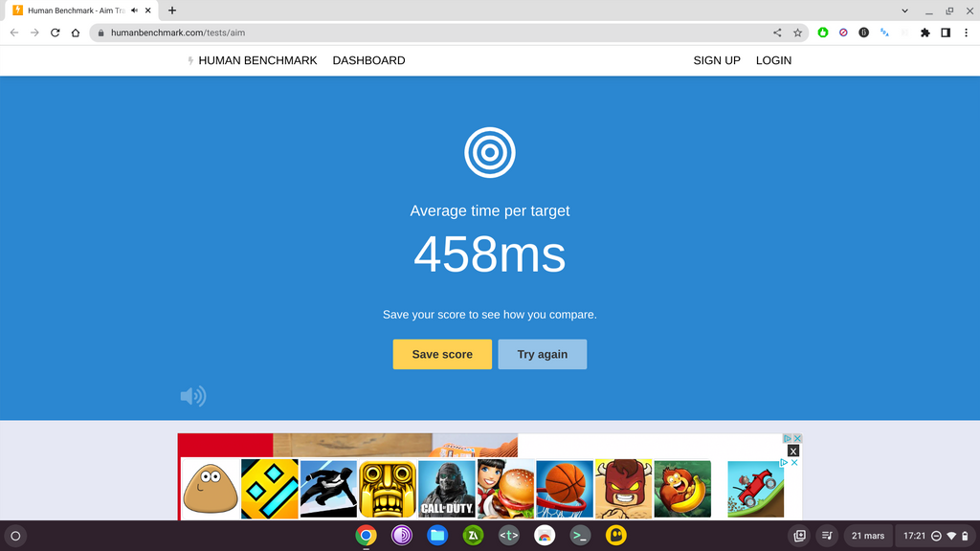Image resolution: width=980 pixels, height=551 pixels.
Task: Mute the tab audio icon
Action: click(x=134, y=11)
